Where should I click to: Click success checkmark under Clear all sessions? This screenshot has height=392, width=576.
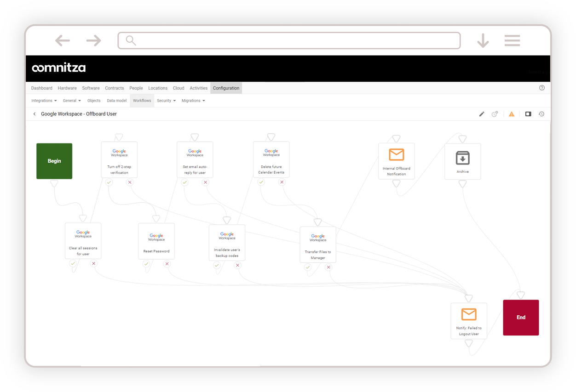73,264
